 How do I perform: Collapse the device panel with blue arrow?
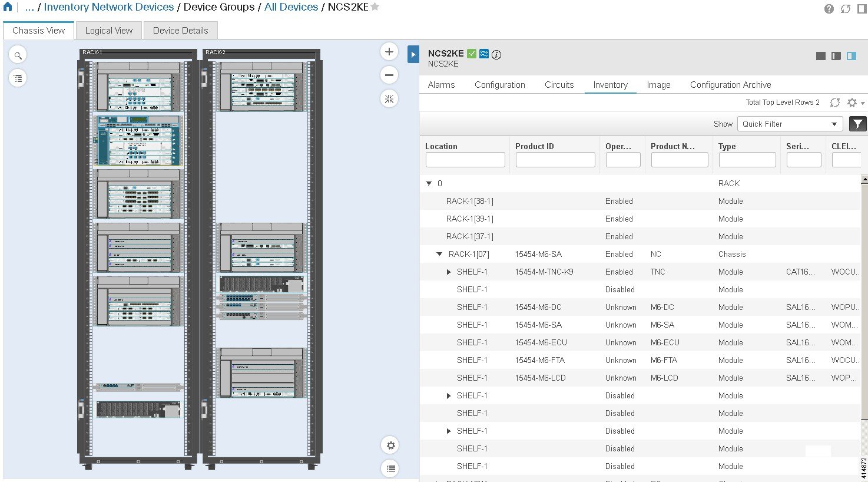(x=413, y=54)
